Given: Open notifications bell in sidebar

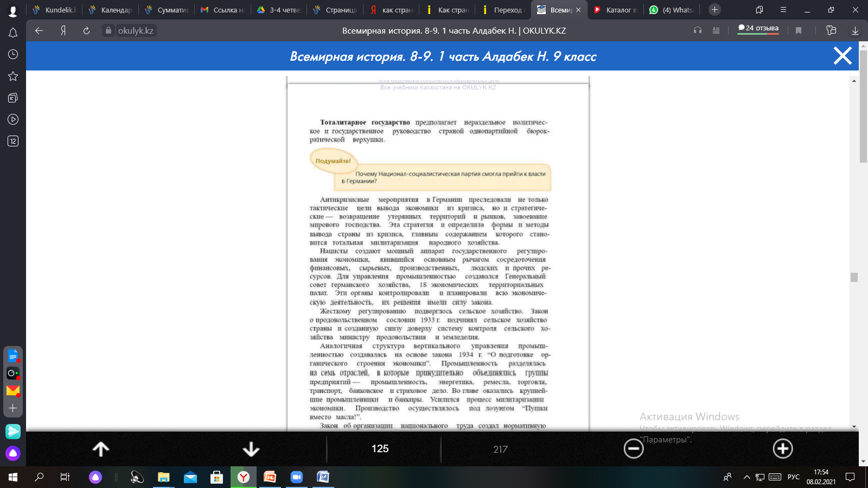Looking at the screenshot, I should tap(13, 33).
